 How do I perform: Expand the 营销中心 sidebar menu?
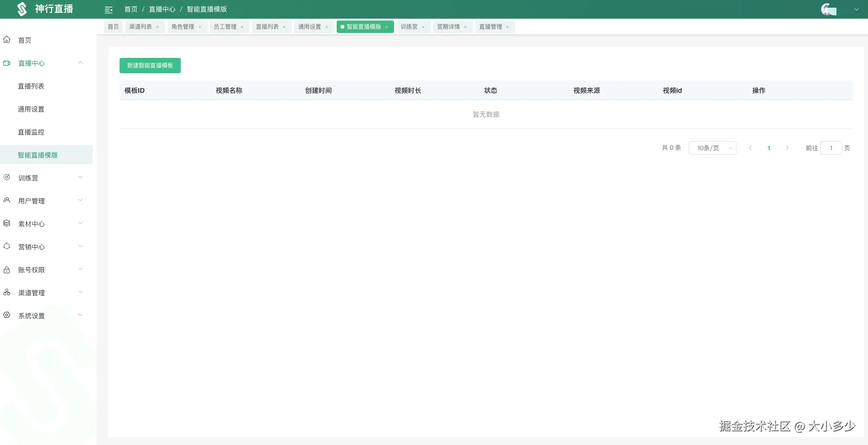80,246
